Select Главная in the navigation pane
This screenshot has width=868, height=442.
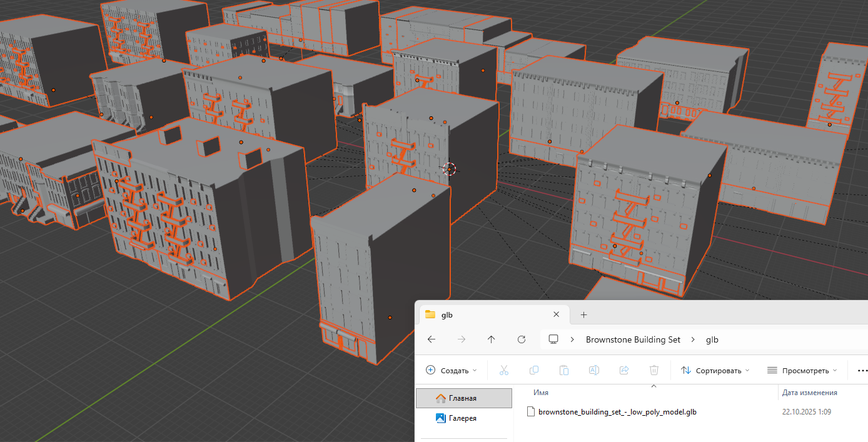[x=463, y=398]
